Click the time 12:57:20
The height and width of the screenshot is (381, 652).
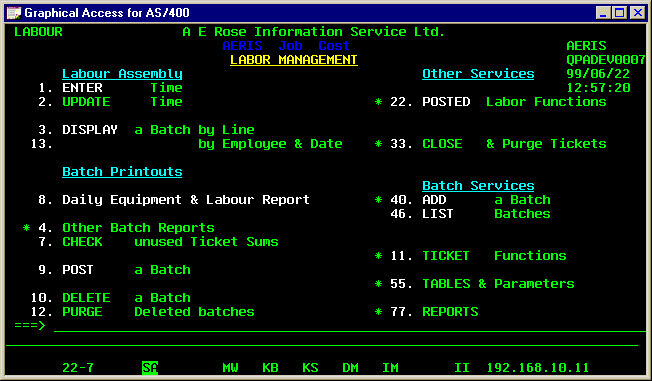point(598,88)
